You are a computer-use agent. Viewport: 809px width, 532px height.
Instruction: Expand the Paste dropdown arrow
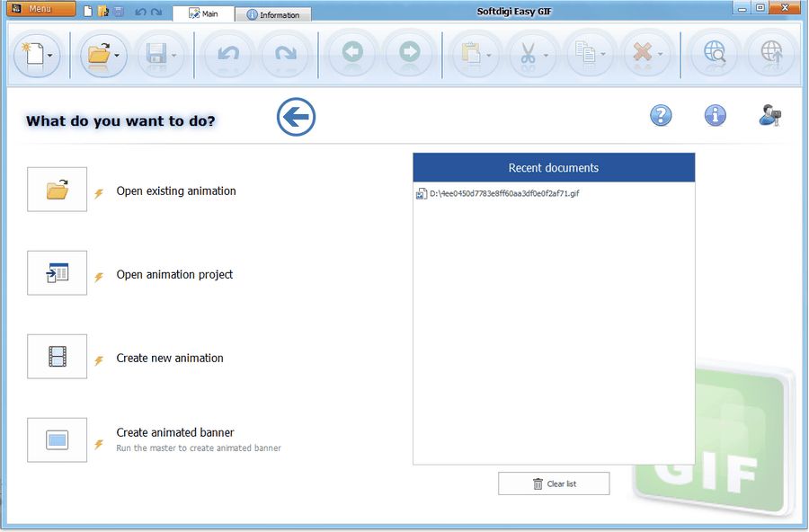489,55
